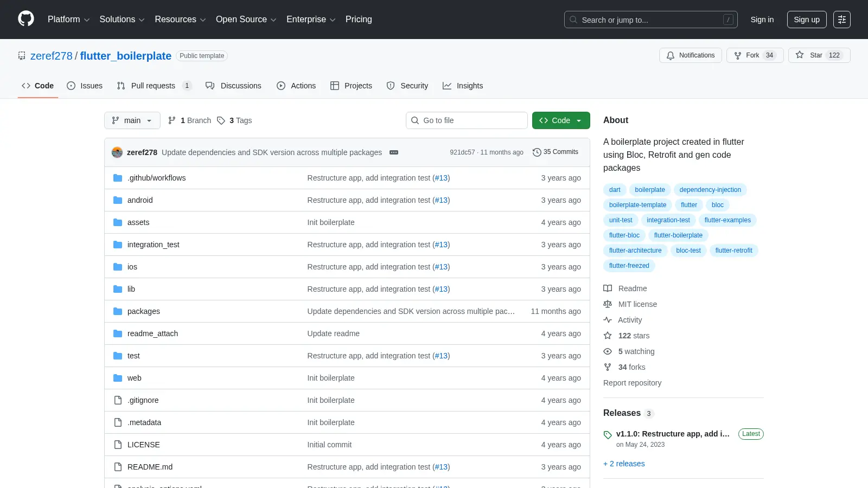Click the zeref278 avatar in commit row

coord(117,152)
